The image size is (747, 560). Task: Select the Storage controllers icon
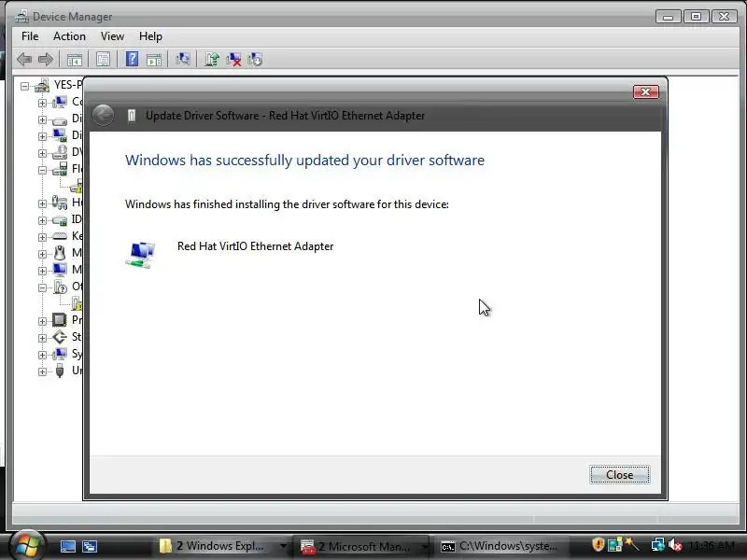[x=60, y=337]
